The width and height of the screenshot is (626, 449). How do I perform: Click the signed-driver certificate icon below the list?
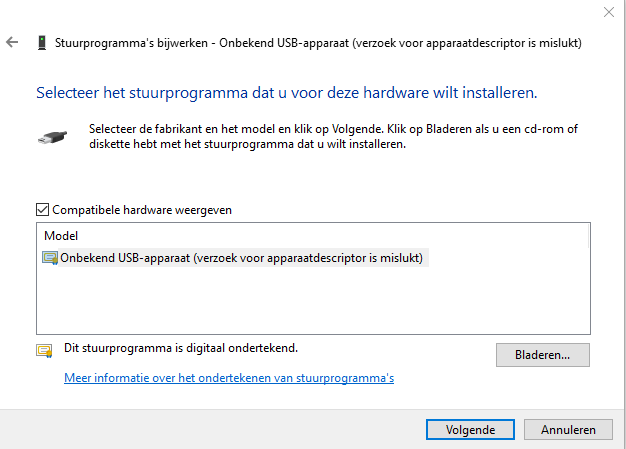click(44, 351)
